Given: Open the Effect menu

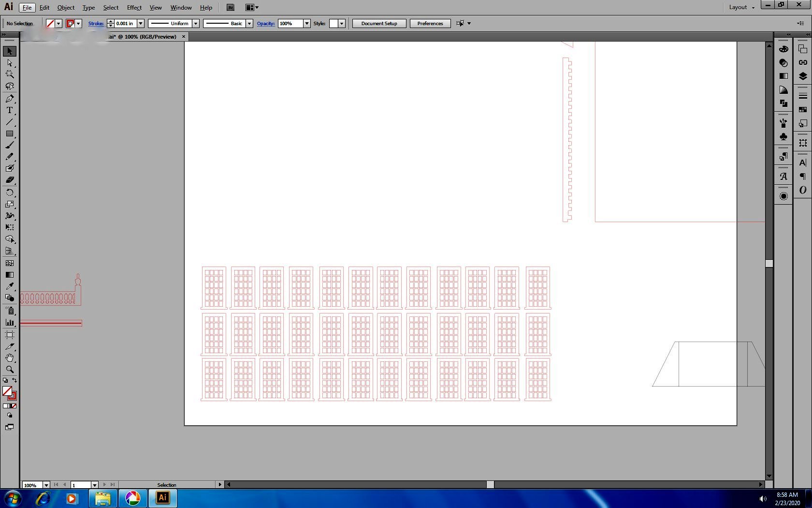Looking at the screenshot, I should pyautogui.click(x=134, y=7).
